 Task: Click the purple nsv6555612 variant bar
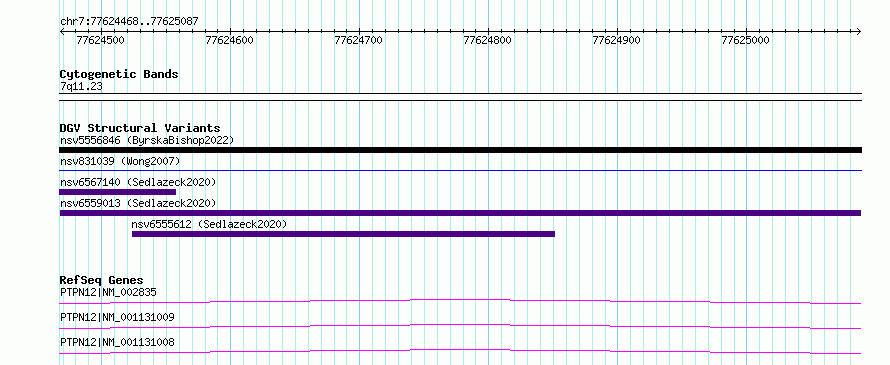click(343, 234)
